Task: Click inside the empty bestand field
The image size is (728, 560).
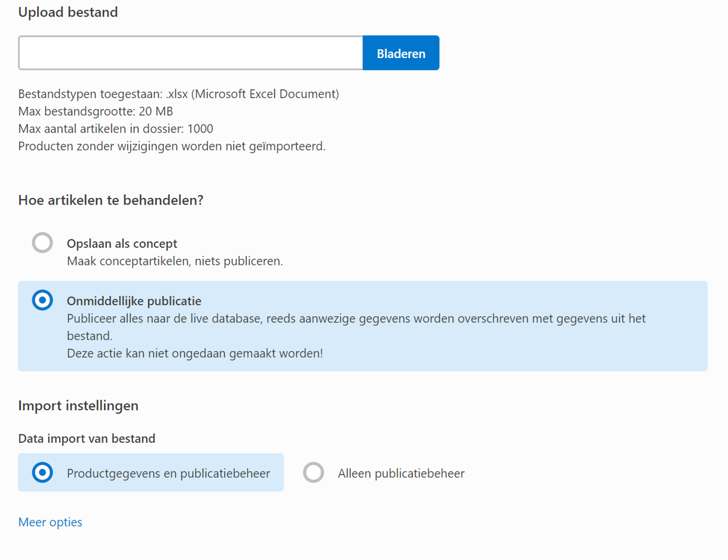Action: pos(190,53)
